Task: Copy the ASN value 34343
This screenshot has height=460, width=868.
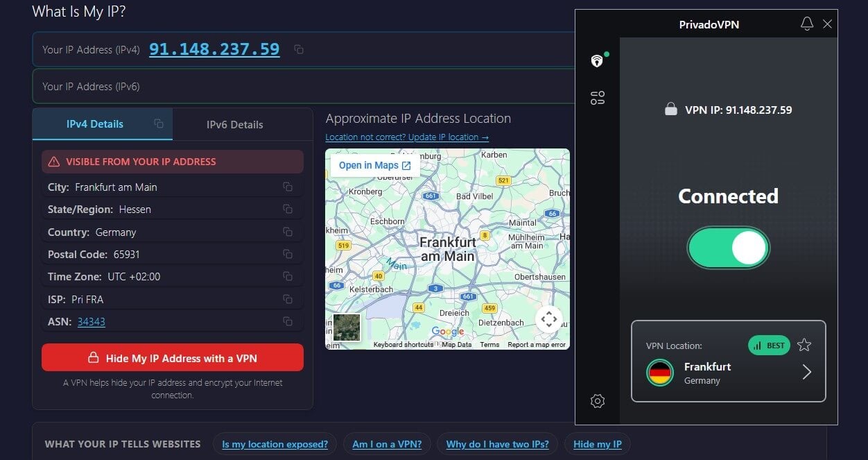Action: 287,321
